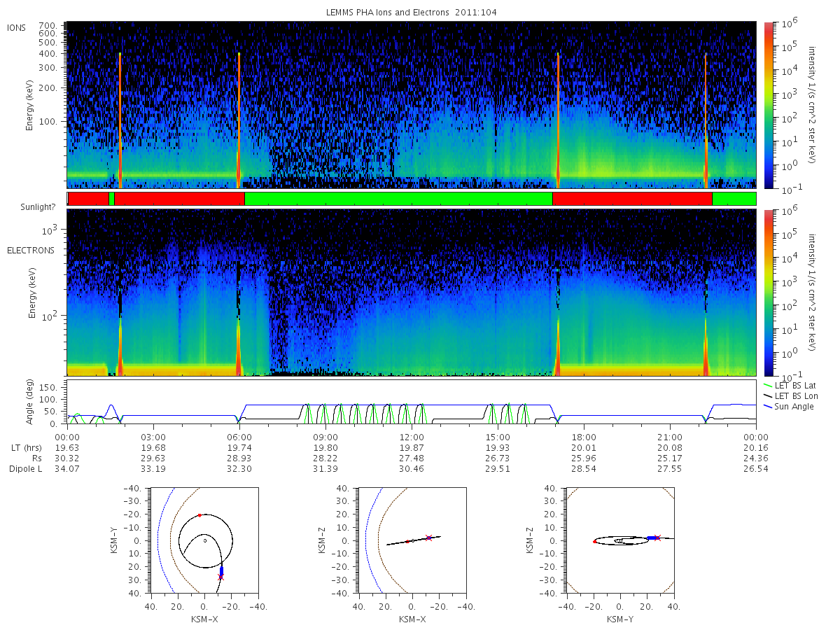Click the Rs value "30.32"
The height and width of the screenshot is (630, 840).
pyautogui.click(x=67, y=458)
